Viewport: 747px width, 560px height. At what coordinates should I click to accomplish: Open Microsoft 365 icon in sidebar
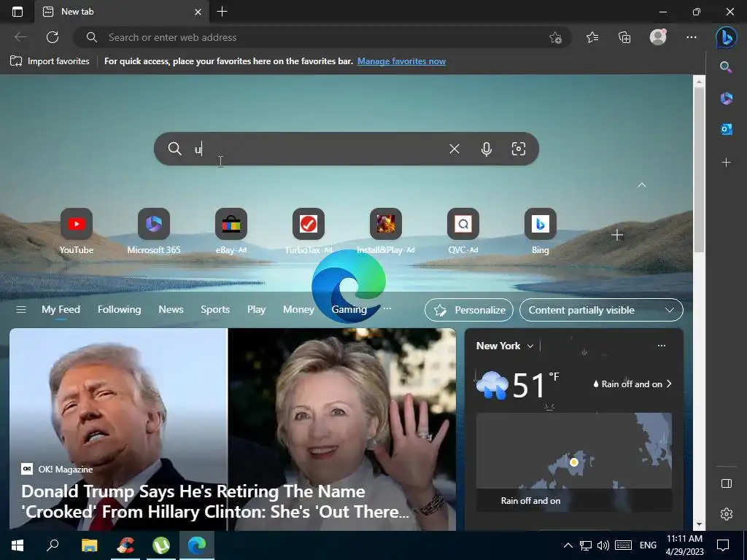pos(726,98)
